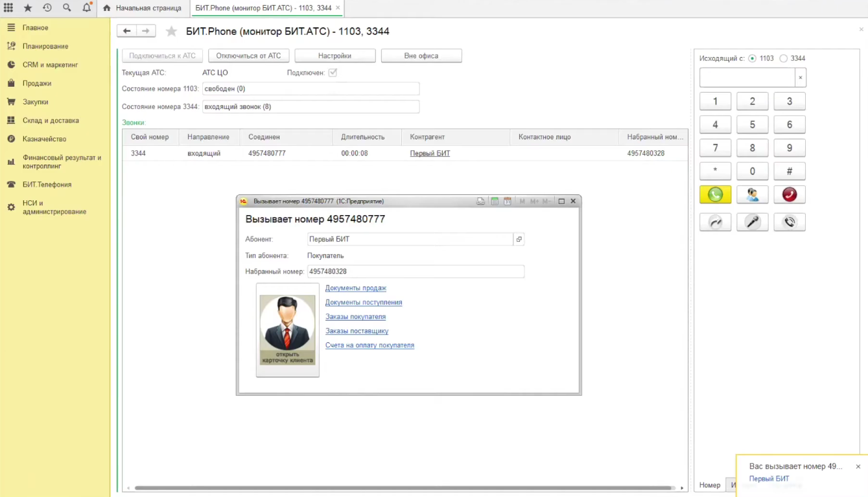Open the favorites star in the top toolbar
Image resolution: width=868 pixels, height=497 pixels.
tap(28, 8)
